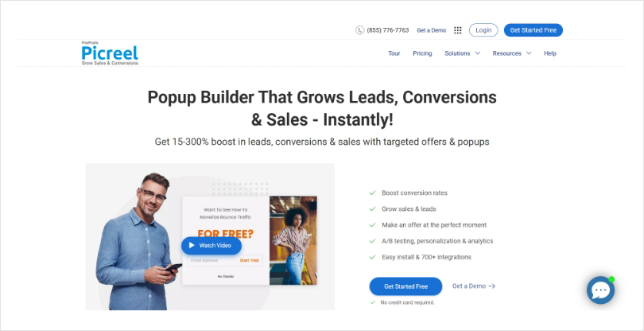The width and height of the screenshot is (644, 331).
Task: Click Start Trial in the popup preview
Action: pos(250,260)
